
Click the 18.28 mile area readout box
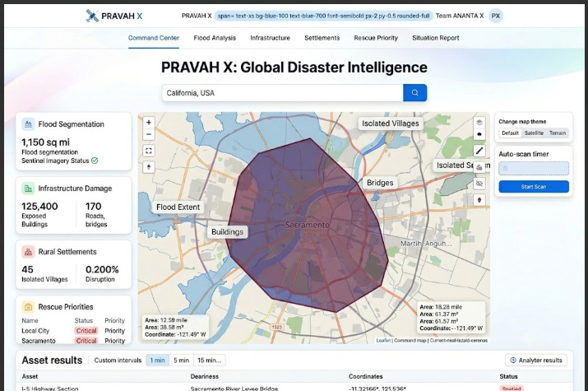(x=451, y=318)
